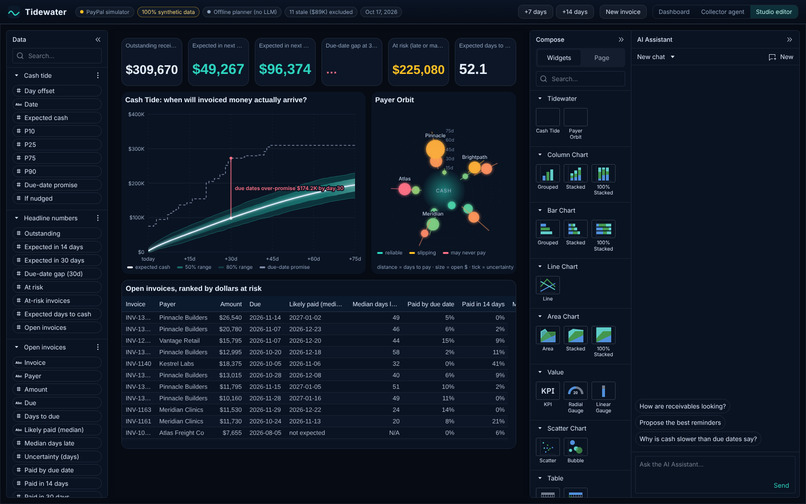
Task: Click the Oct 17, 2026 date chip
Action: tap(381, 12)
